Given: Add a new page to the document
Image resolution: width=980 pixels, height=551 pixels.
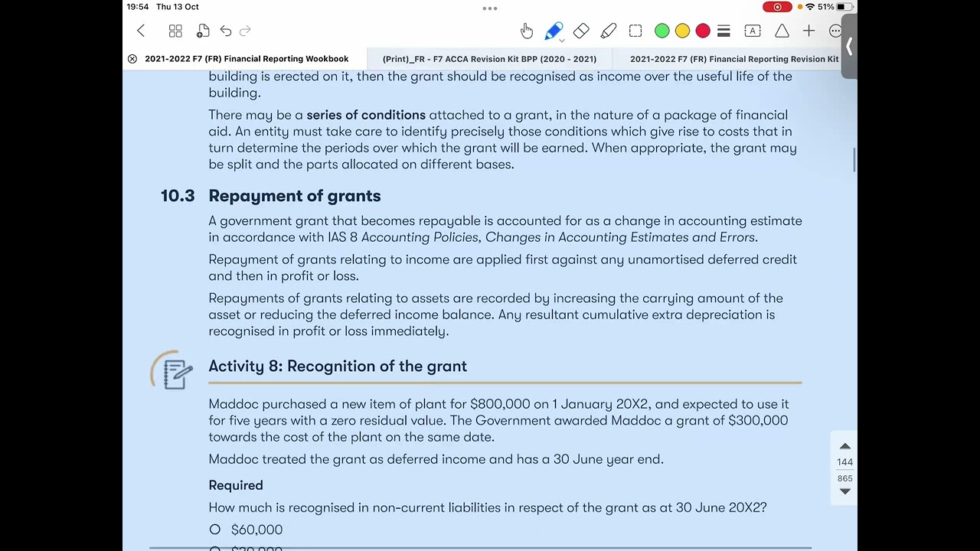Looking at the screenshot, I should pyautogui.click(x=203, y=31).
